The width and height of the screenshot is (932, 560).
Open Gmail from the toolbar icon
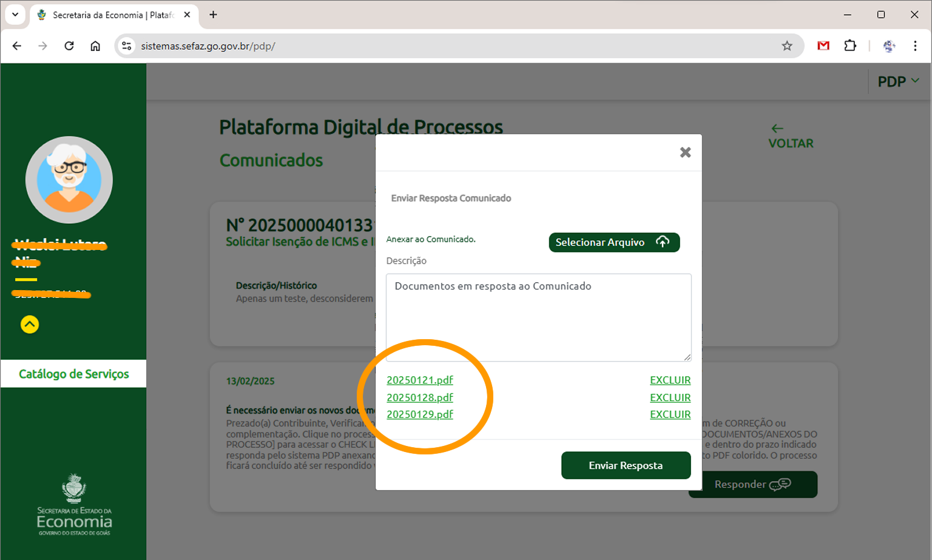[x=823, y=46]
